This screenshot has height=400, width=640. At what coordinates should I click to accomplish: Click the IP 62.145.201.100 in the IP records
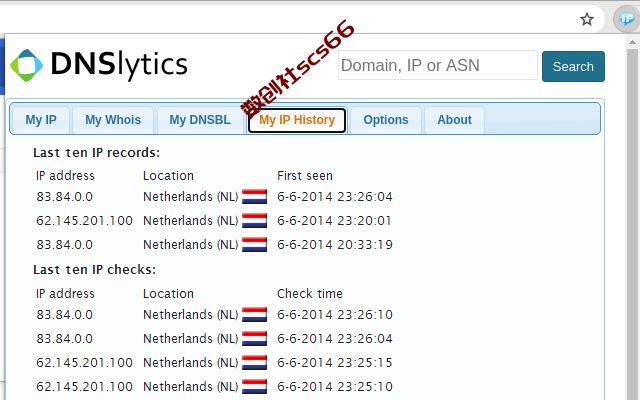pyautogui.click(x=84, y=221)
